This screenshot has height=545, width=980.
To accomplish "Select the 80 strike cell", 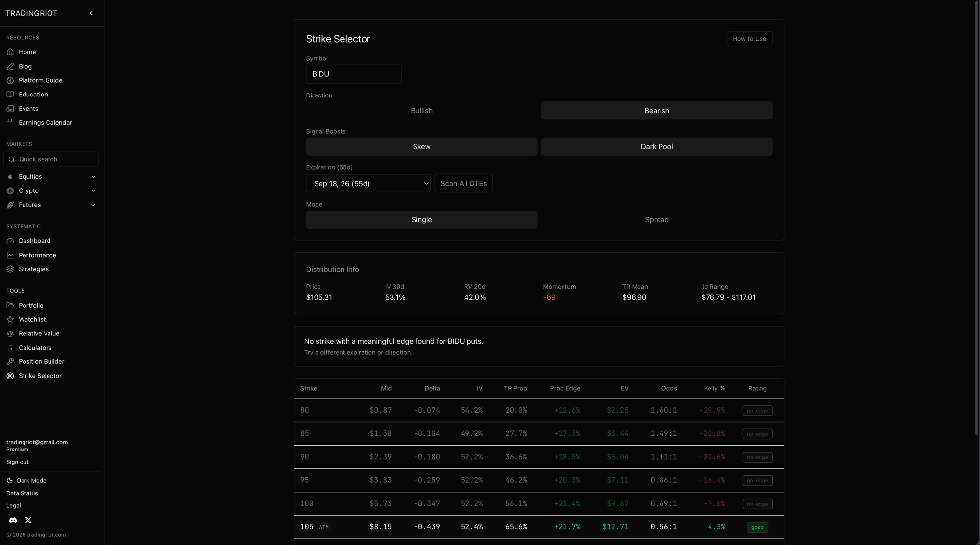I will click(305, 411).
